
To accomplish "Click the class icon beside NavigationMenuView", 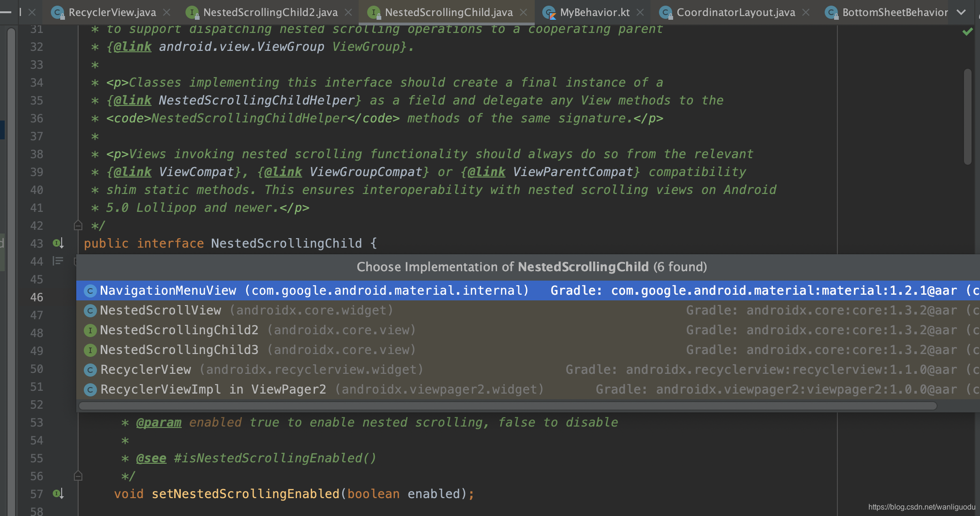I will 90,291.
